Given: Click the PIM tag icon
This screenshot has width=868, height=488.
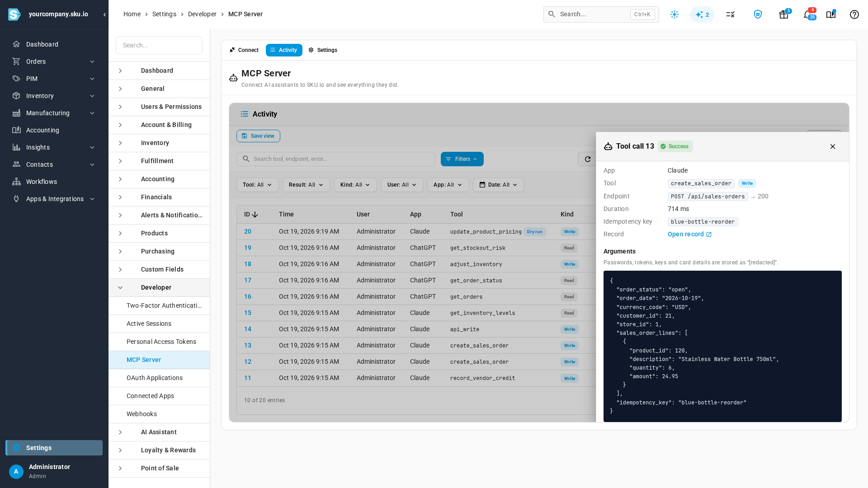Looking at the screenshot, I should click(16, 79).
